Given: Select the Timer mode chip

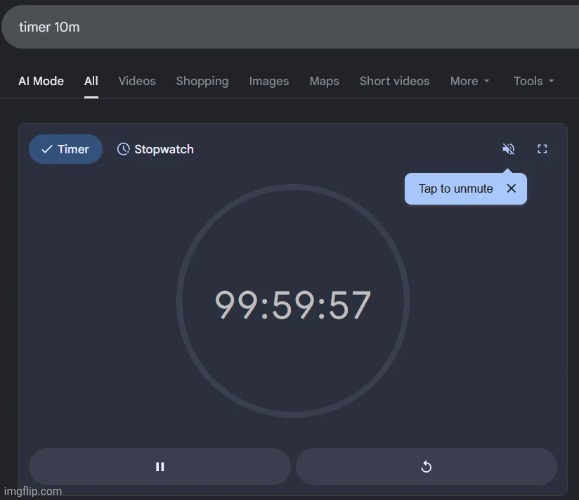Looking at the screenshot, I should [65, 149].
